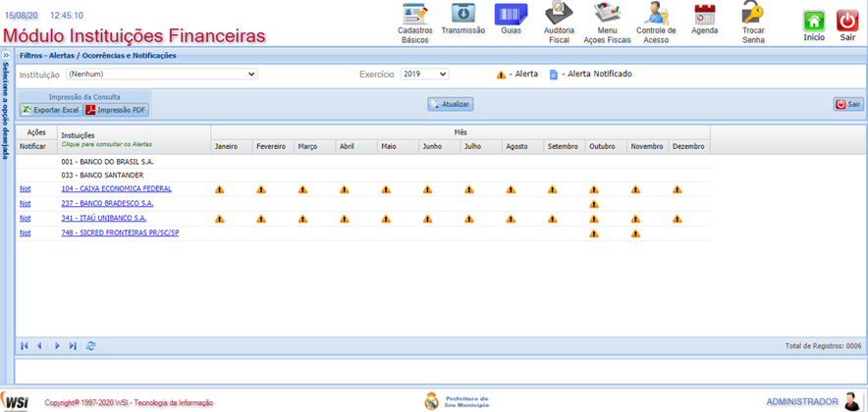Click row 033 - BANCO SANTANDER

(362, 176)
